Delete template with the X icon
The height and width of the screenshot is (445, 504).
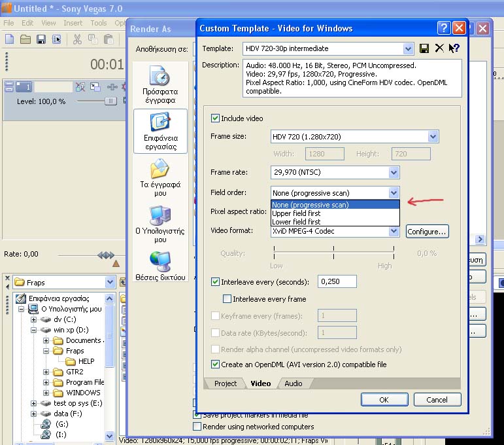(439, 48)
